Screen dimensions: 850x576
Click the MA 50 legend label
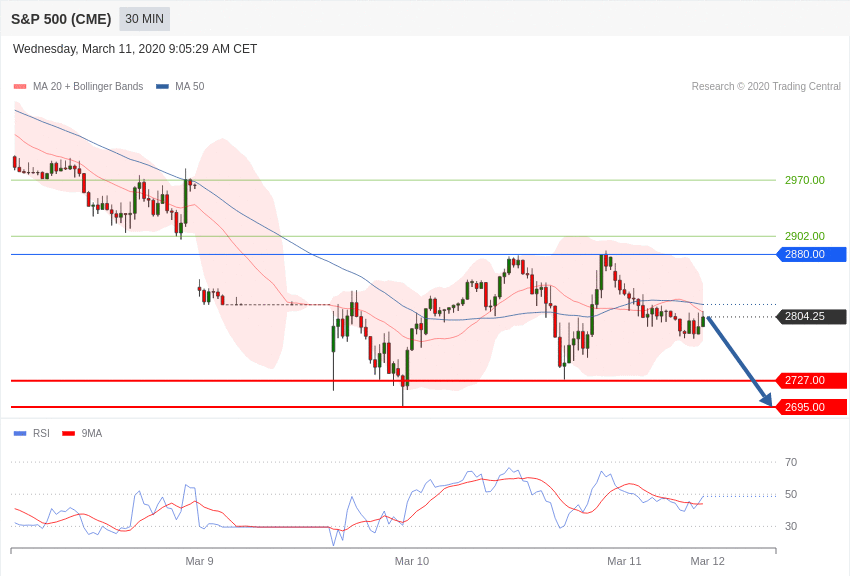click(190, 86)
